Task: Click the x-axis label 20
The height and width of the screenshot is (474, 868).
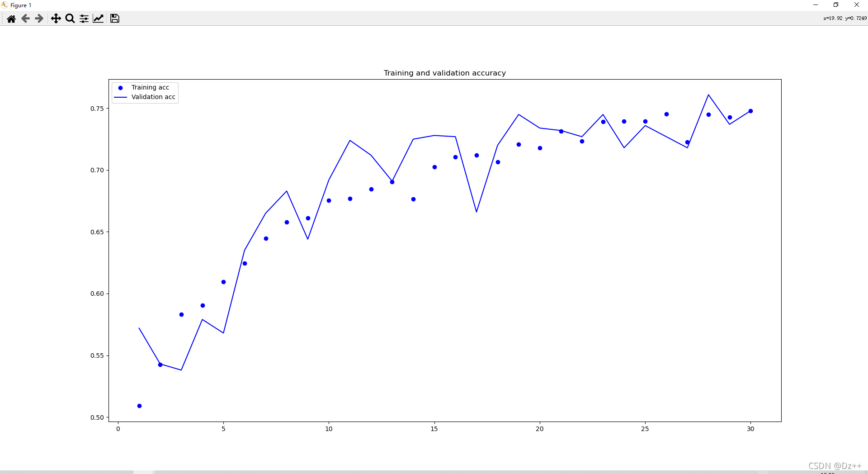Action: tap(540, 429)
